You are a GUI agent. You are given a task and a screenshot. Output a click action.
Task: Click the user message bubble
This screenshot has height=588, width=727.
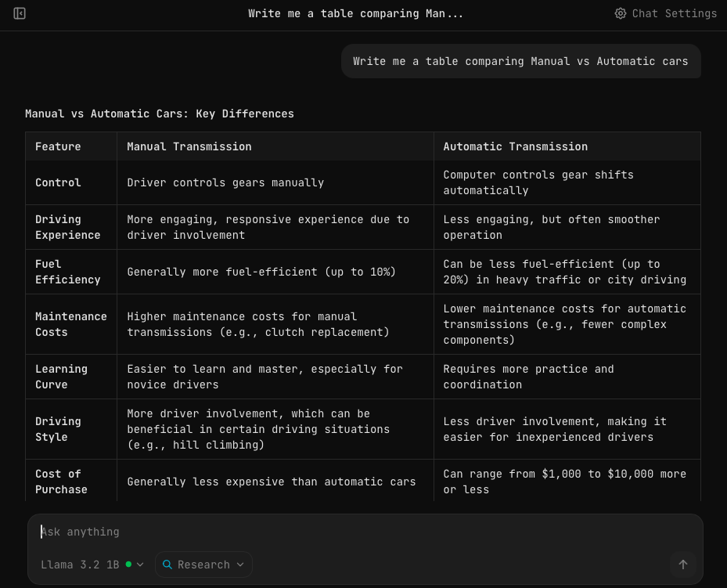520,61
